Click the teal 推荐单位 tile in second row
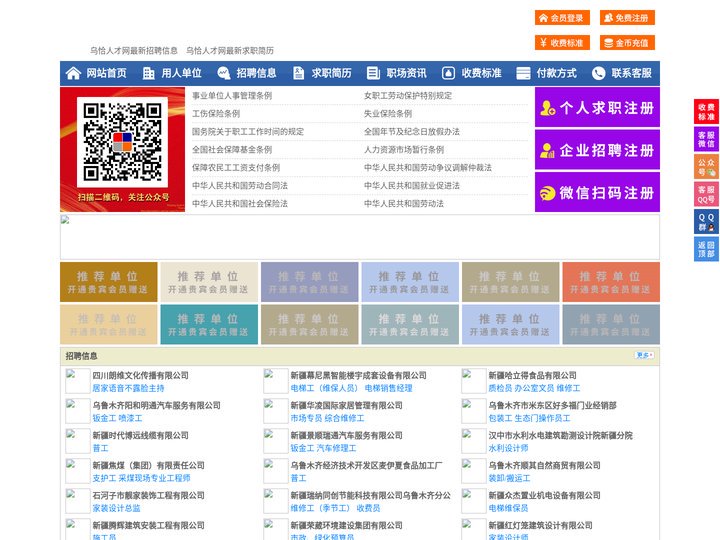Screen dimensions: 720x540 coord(209,325)
